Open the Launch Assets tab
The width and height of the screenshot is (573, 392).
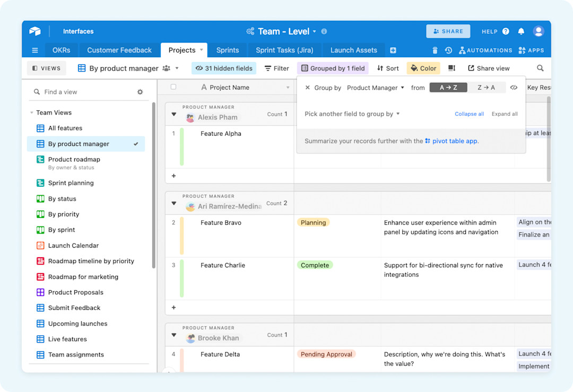(353, 50)
